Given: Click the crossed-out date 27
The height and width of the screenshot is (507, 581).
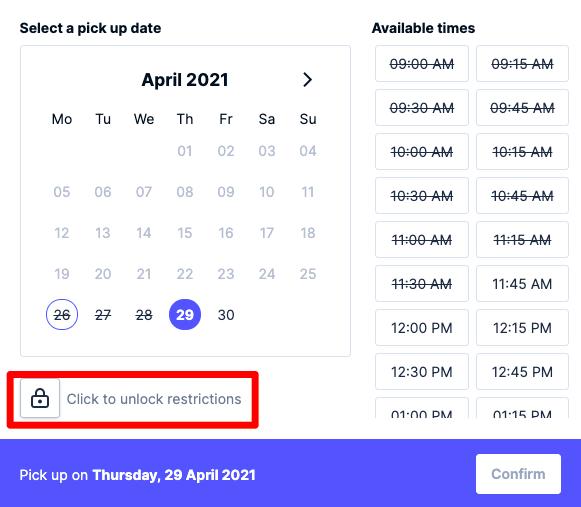Looking at the screenshot, I should [x=103, y=315].
